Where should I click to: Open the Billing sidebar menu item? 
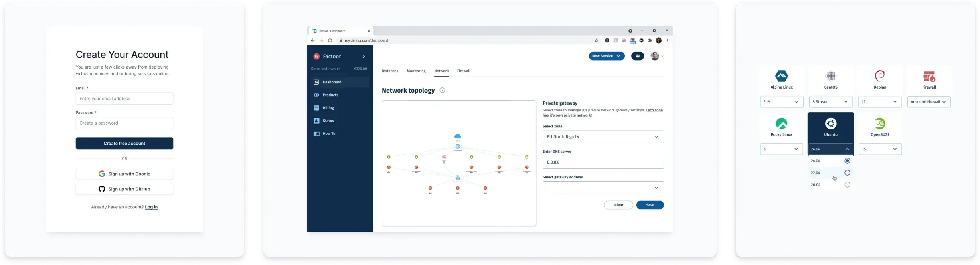(x=328, y=108)
